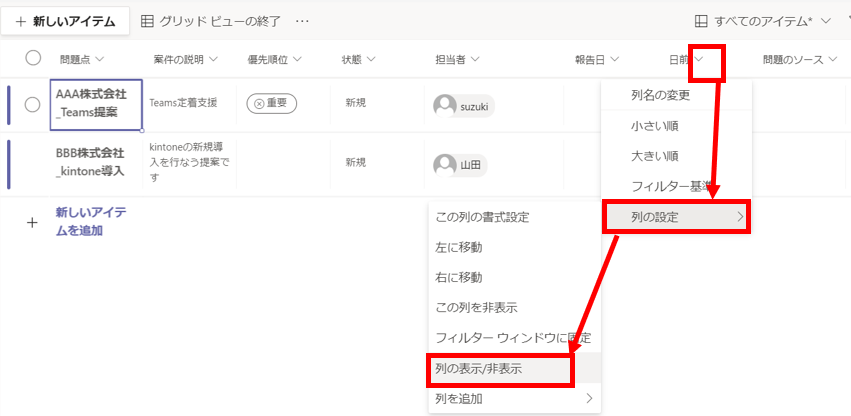Select 右に移動

click(515, 278)
